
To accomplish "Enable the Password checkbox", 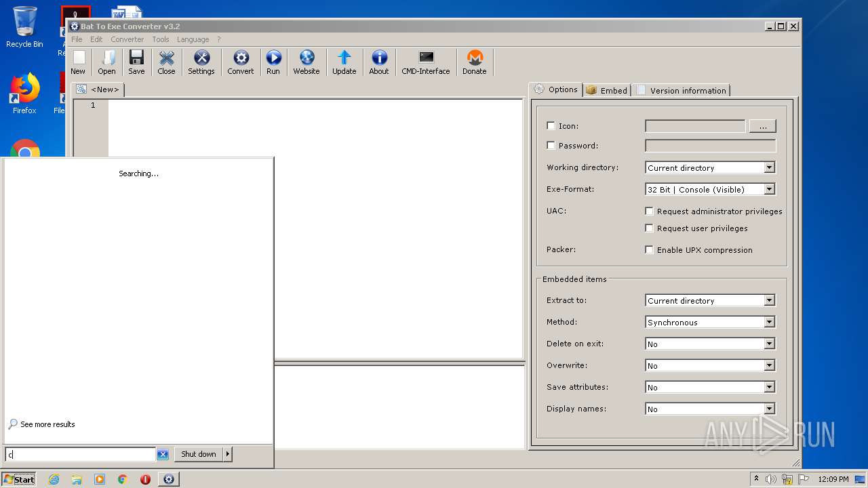I will [551, 146].
